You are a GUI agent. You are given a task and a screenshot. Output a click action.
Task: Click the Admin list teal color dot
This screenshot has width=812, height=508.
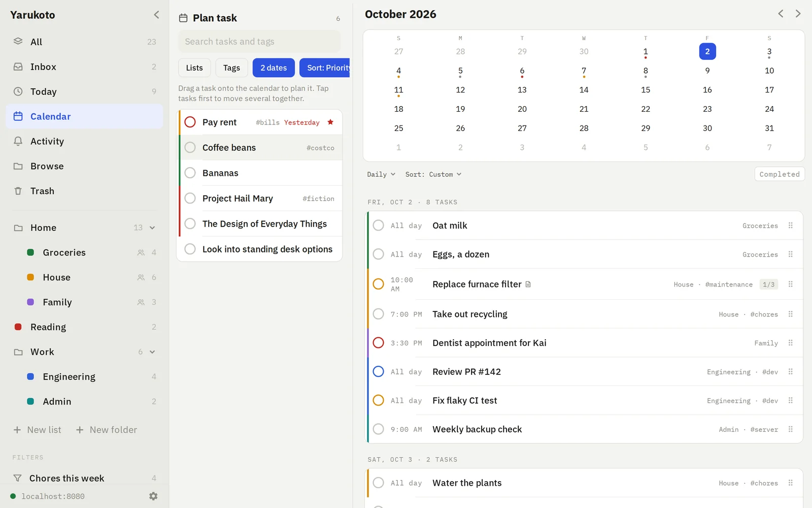[x=30, y=401]
